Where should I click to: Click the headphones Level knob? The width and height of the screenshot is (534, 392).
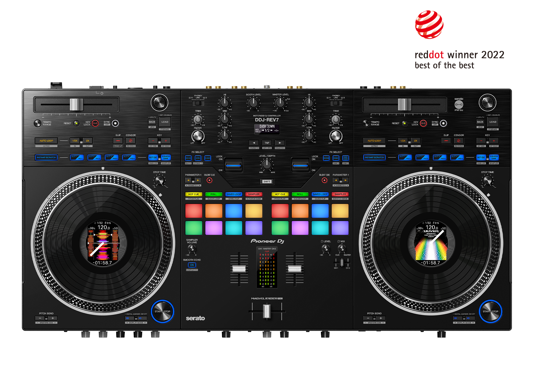coord(326,248)
